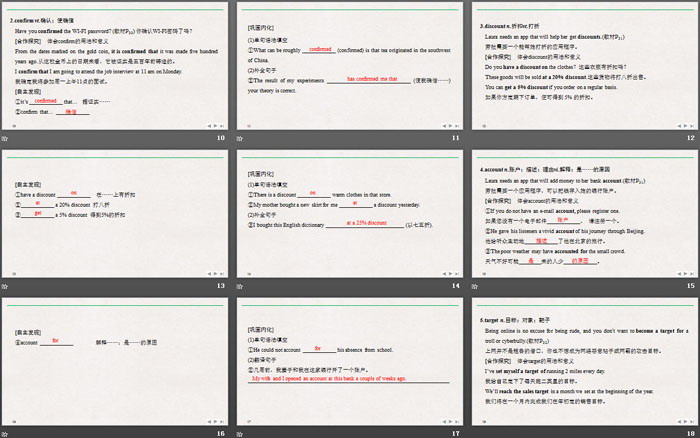Click the animation star icon under slide 14
This screenshot has width=700, height=438.
tap(243, 285)
